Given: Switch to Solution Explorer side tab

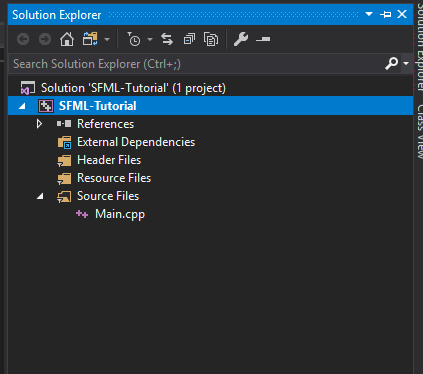Looking at the screenshot, I should click(x=420, y=47).
